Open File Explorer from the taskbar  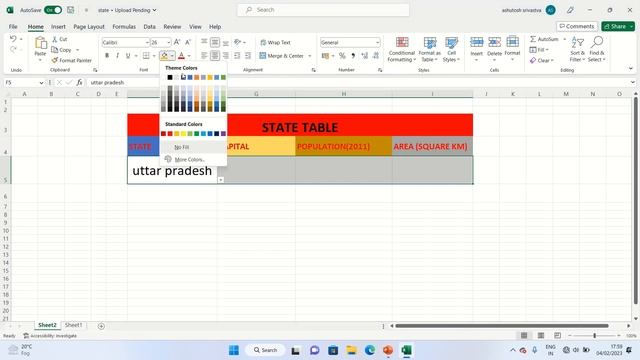point(351,350)
